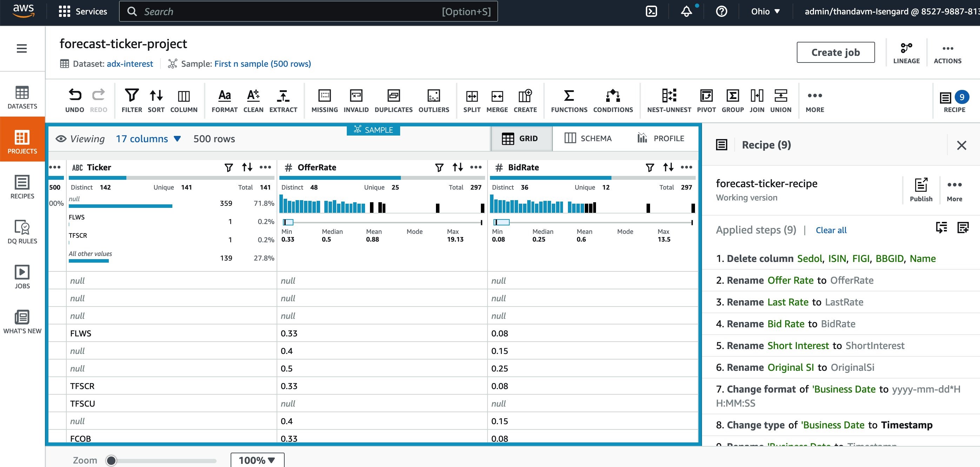Screen dimensions: 980x467
Task: Click Clear all applied steps
Action: point(831,230)
